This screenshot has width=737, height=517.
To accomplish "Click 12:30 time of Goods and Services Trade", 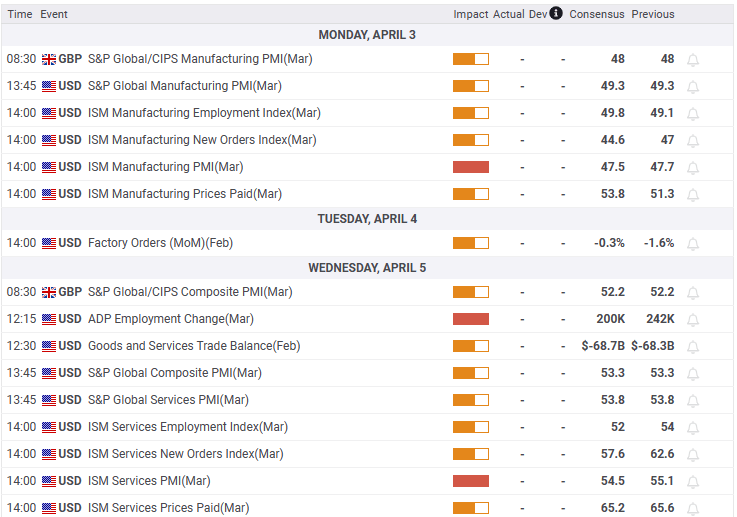I will pos(21,346).
